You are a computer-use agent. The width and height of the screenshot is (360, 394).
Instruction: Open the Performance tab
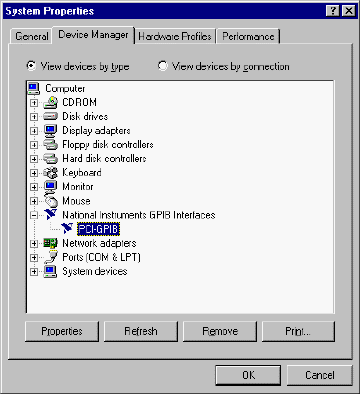coord(248,36)
